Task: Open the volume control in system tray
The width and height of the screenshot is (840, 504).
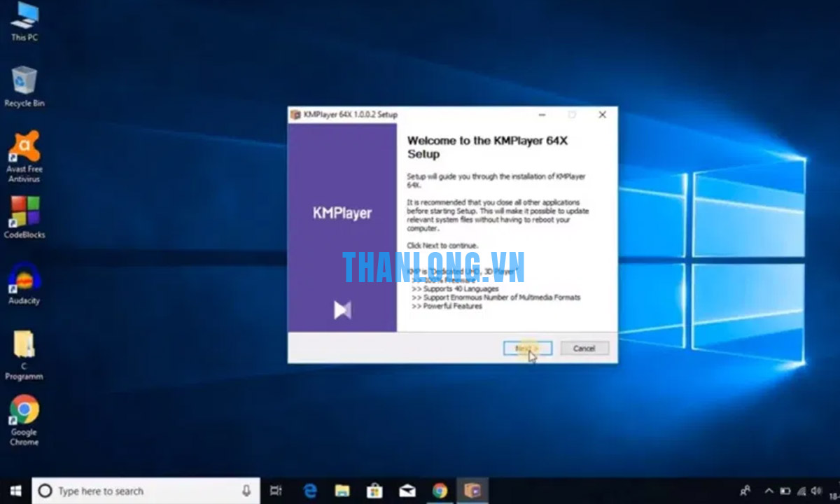Action: pyautogui.click(x=815, y=491)
